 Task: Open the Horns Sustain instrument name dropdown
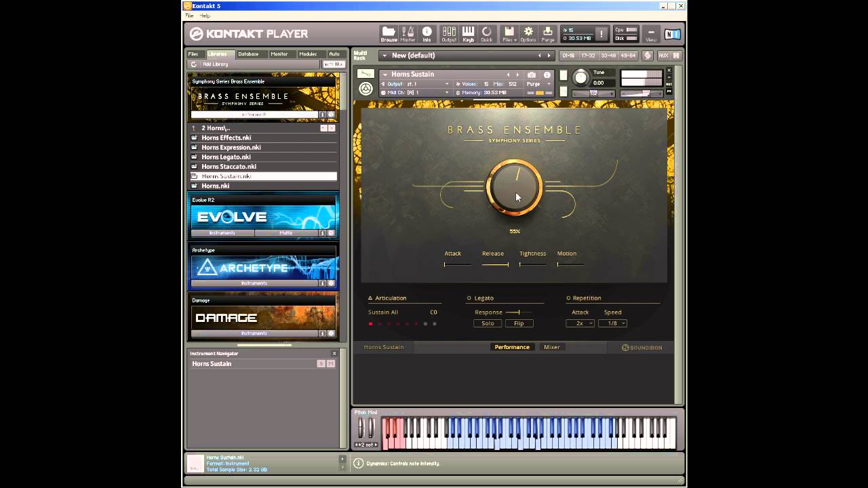click(x=446, y=75)
